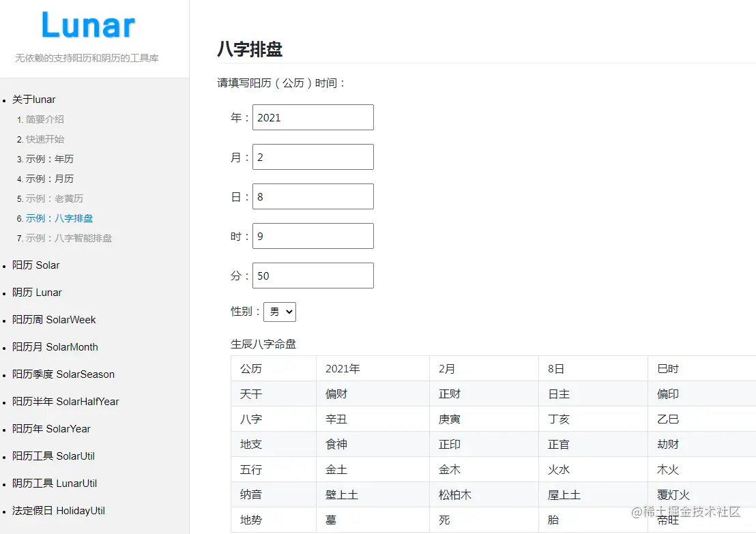Focus the 分 input showing 50
Viewport: 756px width, 534px height.
click(x=313, y=276)
